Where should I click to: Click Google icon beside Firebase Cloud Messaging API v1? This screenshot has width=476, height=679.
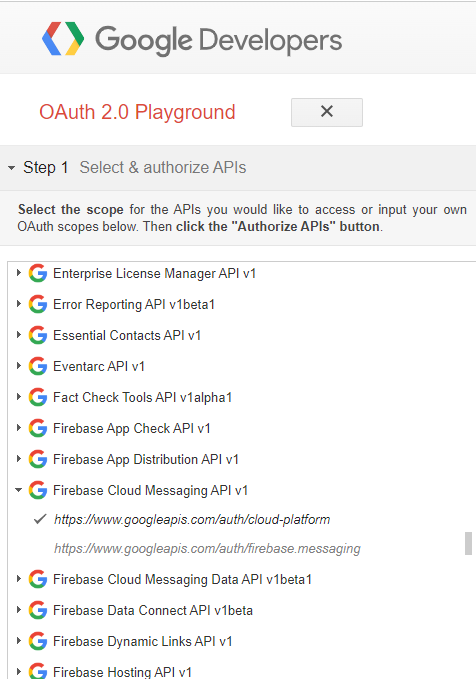[38, 490]
